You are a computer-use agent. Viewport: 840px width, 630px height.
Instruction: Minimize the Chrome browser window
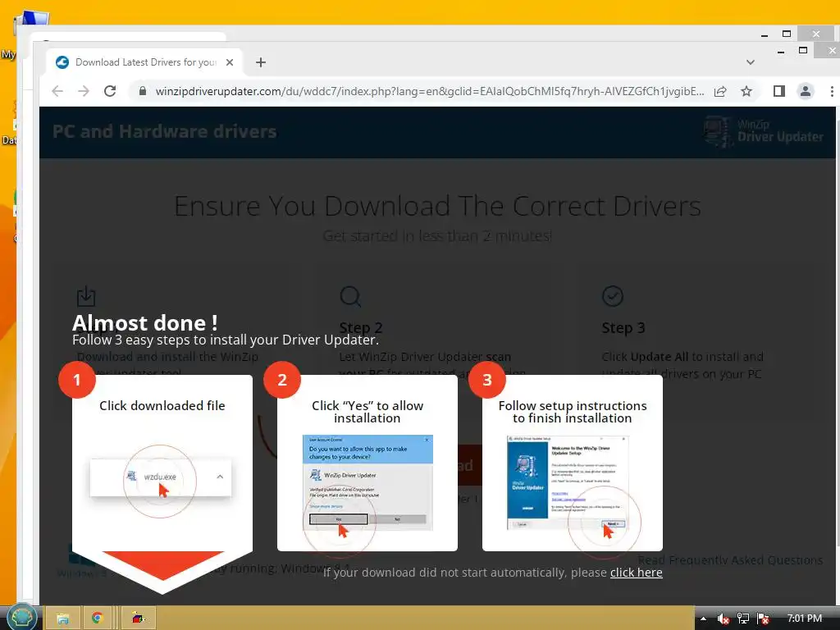click(781, 51)
